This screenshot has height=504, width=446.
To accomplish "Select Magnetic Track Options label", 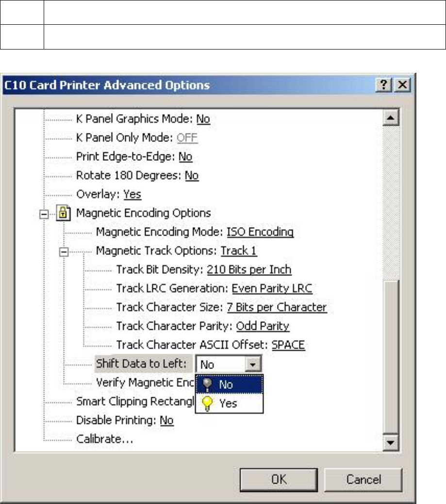I will coord(157,251).
